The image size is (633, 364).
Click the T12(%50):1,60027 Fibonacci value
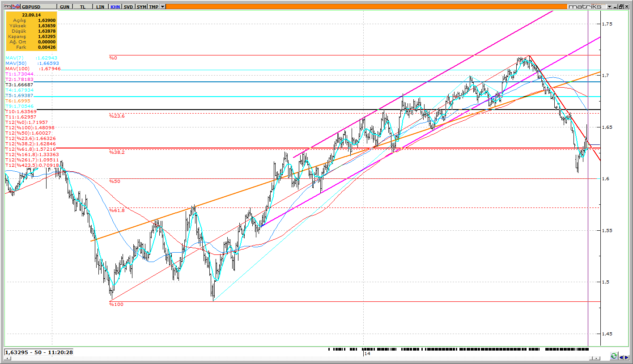click(28, 133)
